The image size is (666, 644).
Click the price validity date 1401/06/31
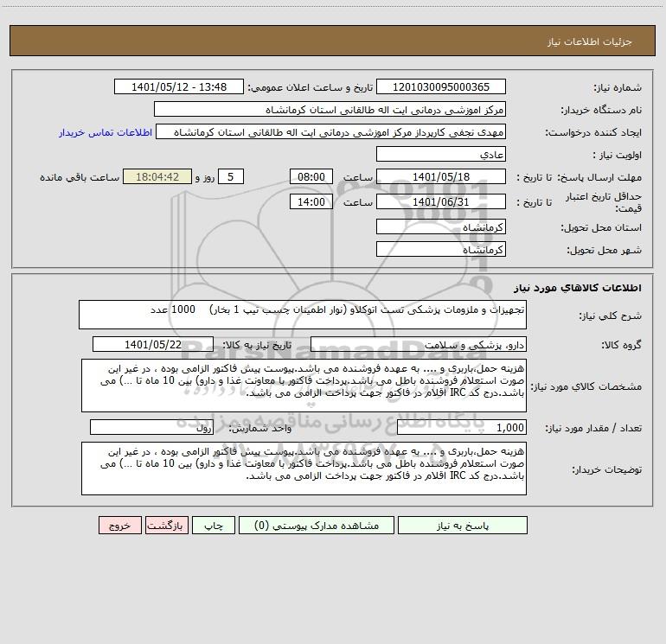coord(441,201)
